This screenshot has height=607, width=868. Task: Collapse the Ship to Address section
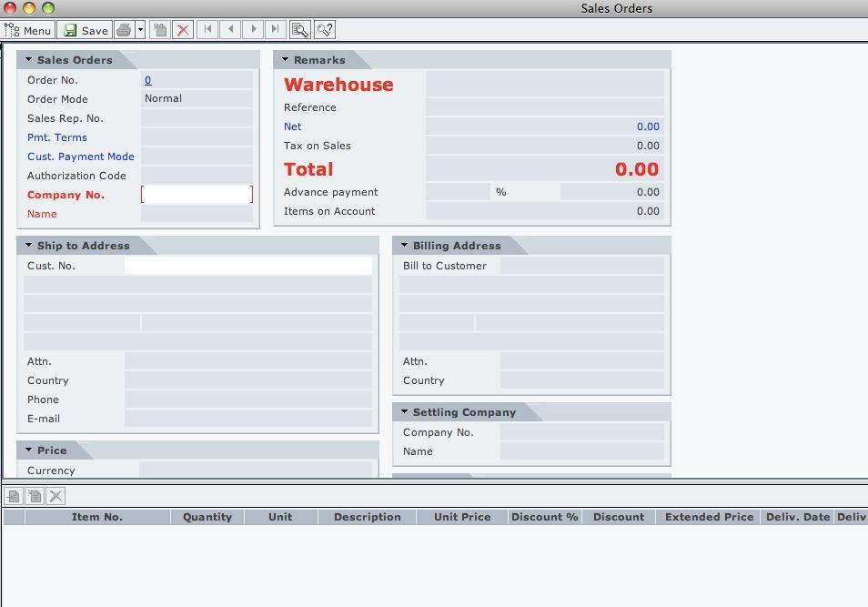(x=28, y=245)
